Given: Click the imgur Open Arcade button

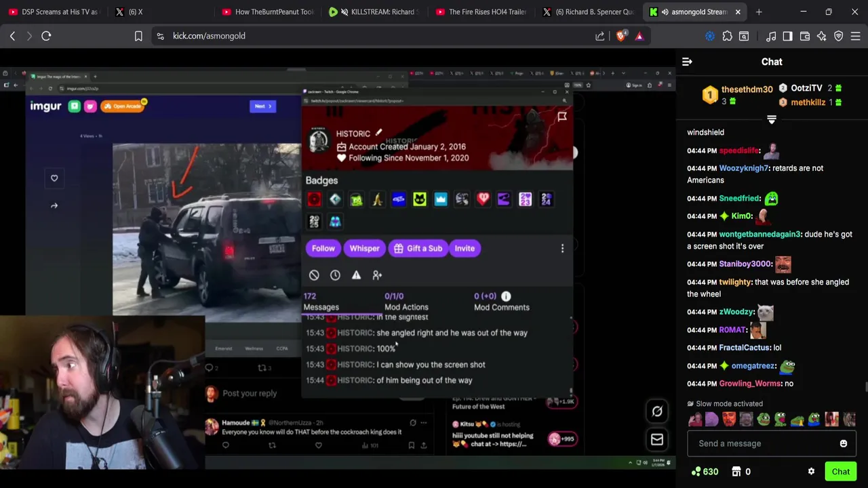Looking at the screenshot, I should [123, 106].
